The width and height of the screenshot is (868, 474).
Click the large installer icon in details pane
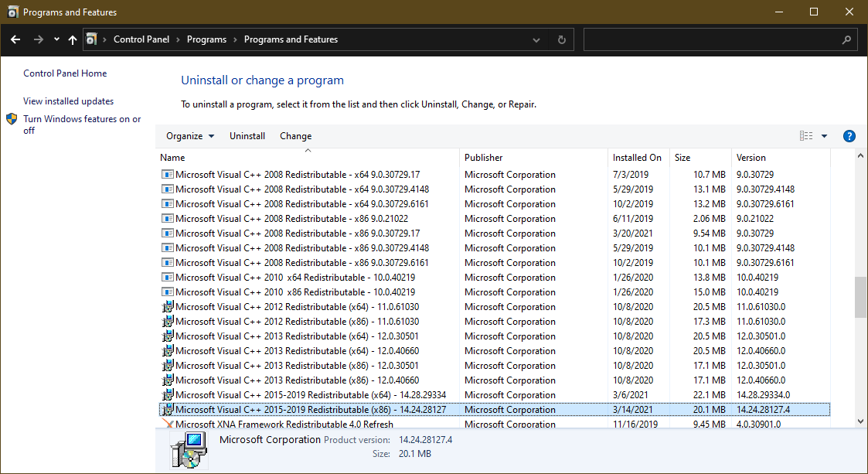(x=189, y=449)
